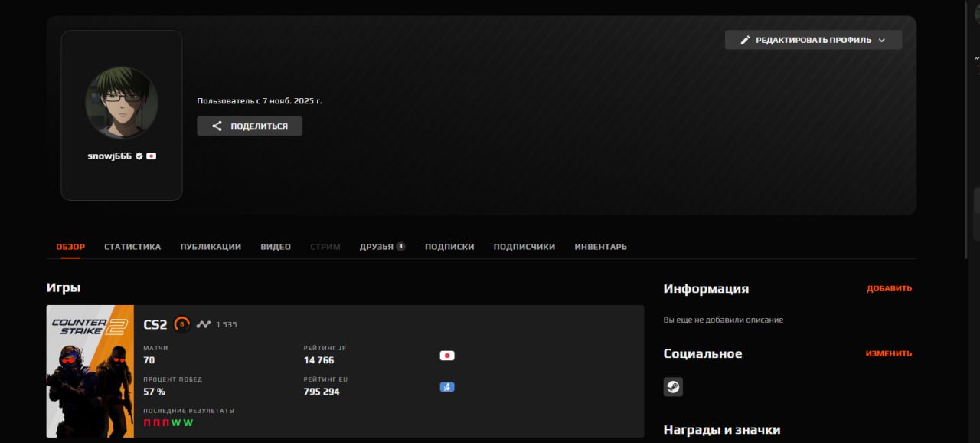Image resolution: width=980 pixels, height=443 pixels.
Task: Select the Инвентарь tab
Action: click(600, 247)
